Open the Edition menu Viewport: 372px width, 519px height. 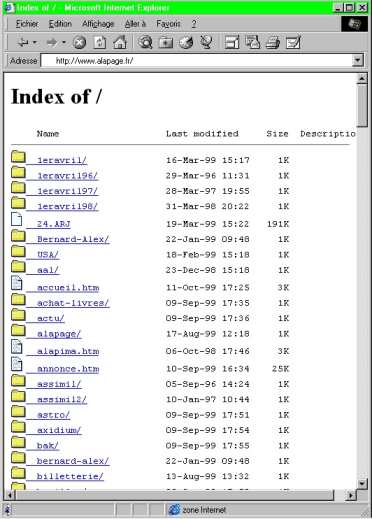(x=60, y=24)
